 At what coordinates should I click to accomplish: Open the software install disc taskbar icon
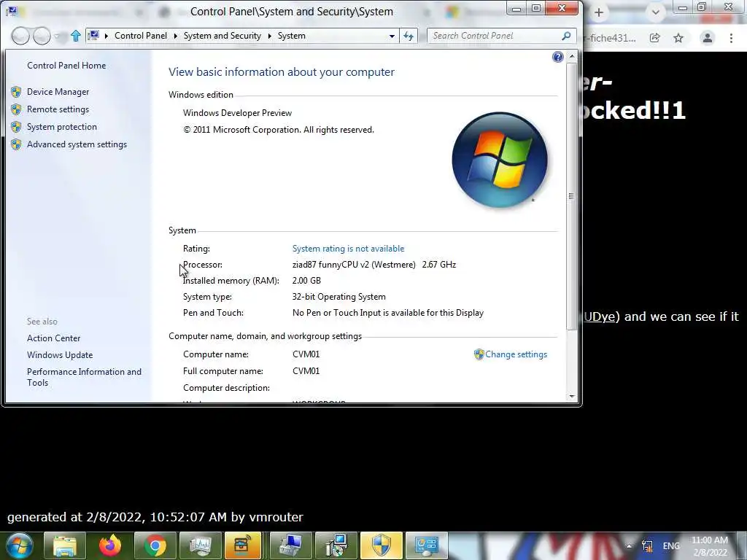coord(336,545)
